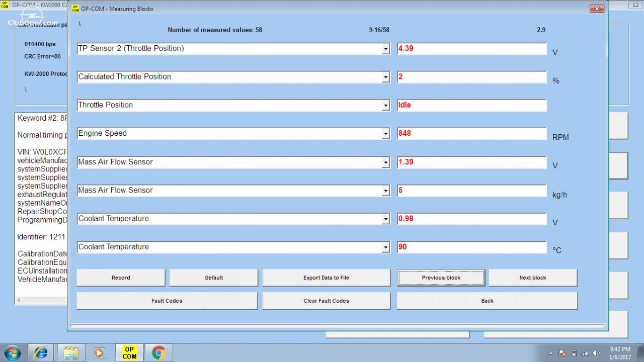The image size is (644, 362).
Task: Click the left arrow of the background window scrollbar
Action: click(19, 301)
